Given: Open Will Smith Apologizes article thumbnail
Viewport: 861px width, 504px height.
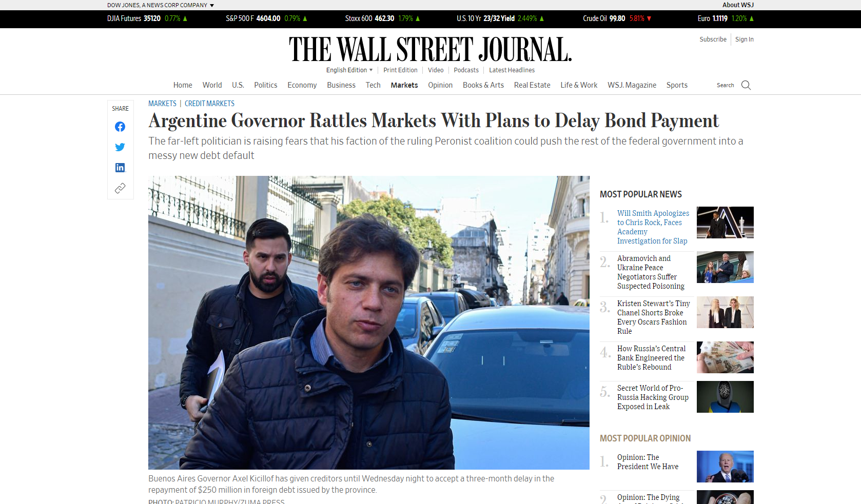Looking at the screenshot, I should 725,223.
